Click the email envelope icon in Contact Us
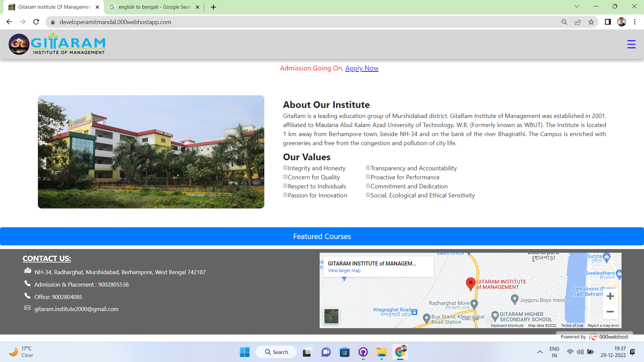The width and height of the screenshot is (644, 362). pos(27,308)
